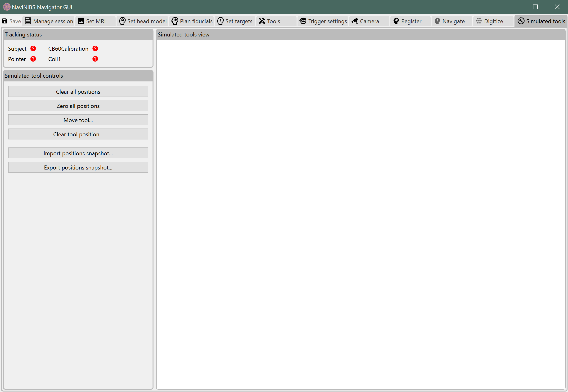Click the Trigger settings icon
Viewport: 568px width, 392px height.
click(x=303, y=21)
